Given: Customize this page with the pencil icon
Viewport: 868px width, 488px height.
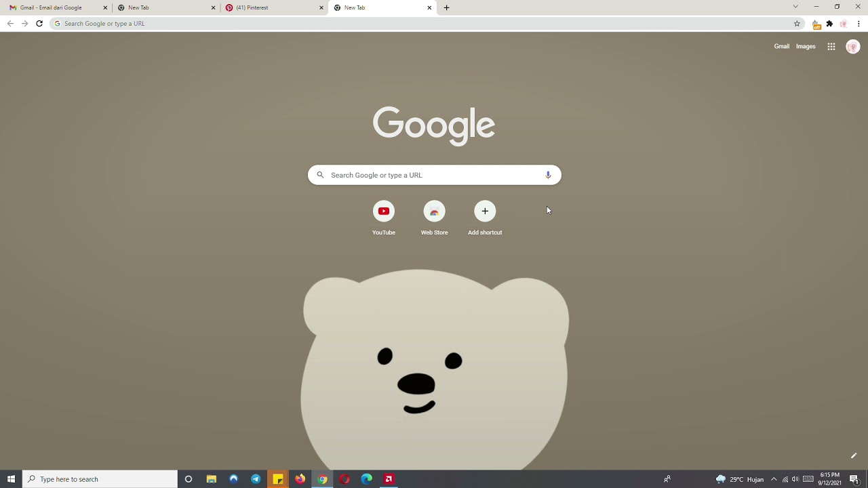Looking at the screenshot, I should coord(854,455).
